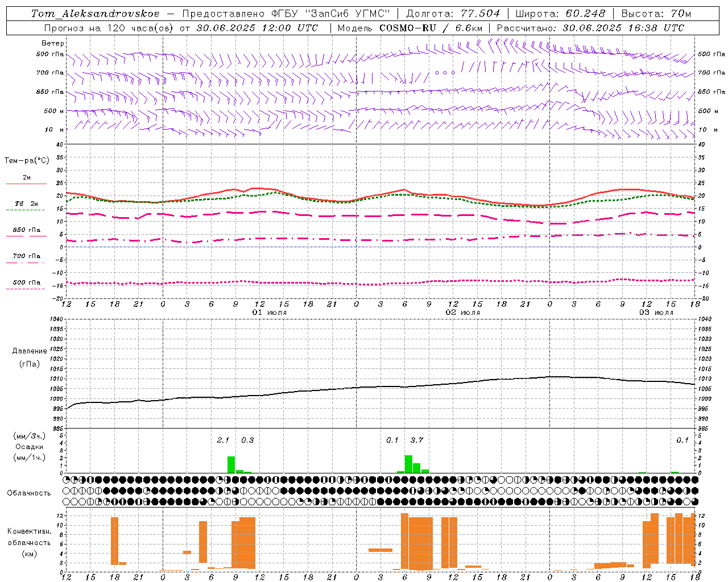Viewport: 728px width, 582px height.
Task: Click the '500 гПа' temperature legend entry
Action: (x=27, y=282)
